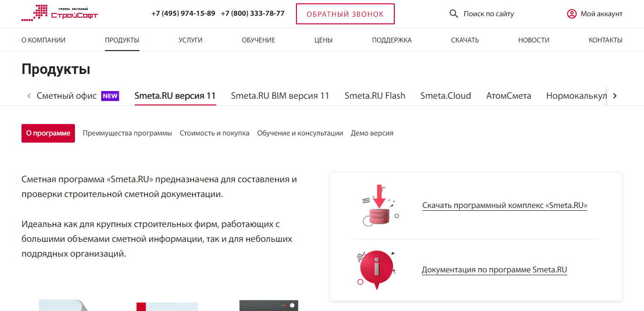Image resolution: width=644 pixels, height=311 pixels.
Task: Open Преимущества программы section
Action: (127, 133)
